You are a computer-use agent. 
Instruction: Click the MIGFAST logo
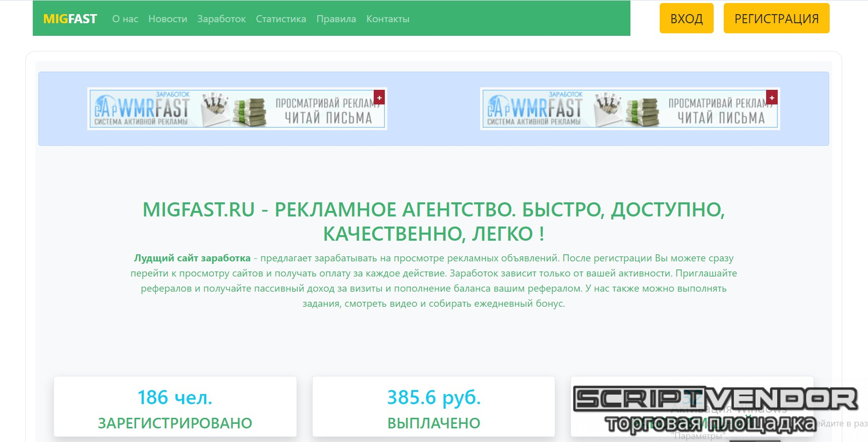pos(70,19)
